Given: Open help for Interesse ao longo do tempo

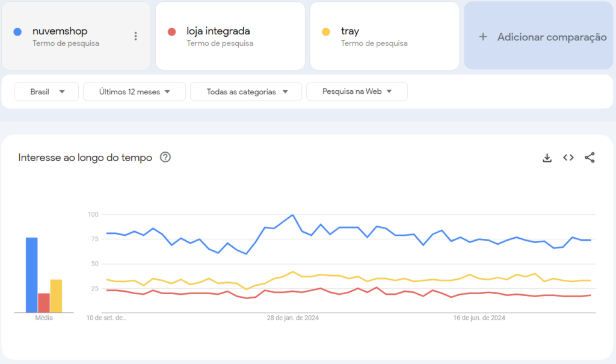Looking at the screenshot, I should click(x=165, y=157).
